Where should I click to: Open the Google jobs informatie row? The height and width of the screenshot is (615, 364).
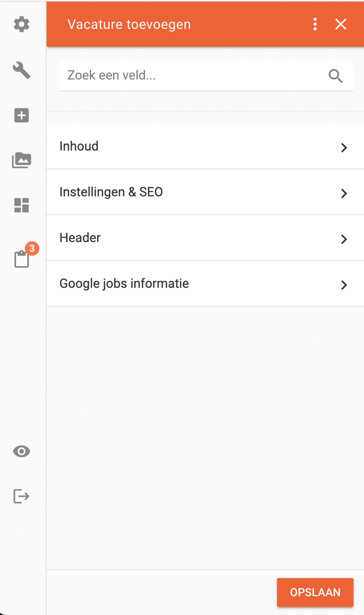click(205, 284)
